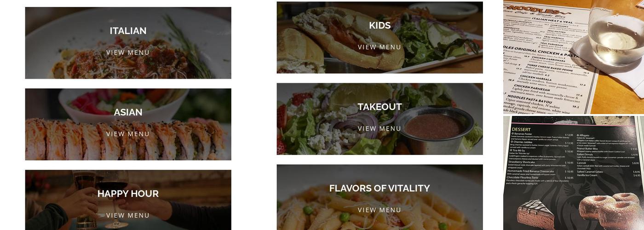Open the Happy Hour heading

pyautogui.click(x=128, y=194)
